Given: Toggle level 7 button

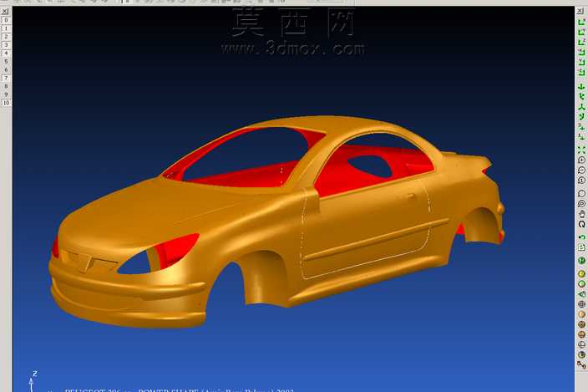Looking at the screenshot, I should pyautogui.click(x=6, y=78).
